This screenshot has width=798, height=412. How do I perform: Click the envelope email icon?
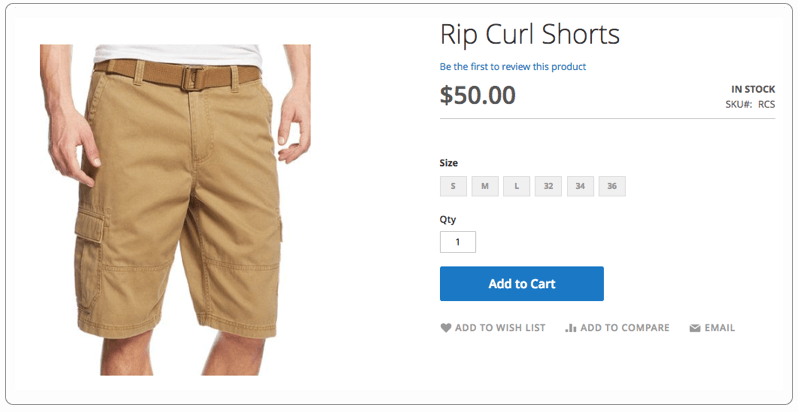click(x=695, y=328)
